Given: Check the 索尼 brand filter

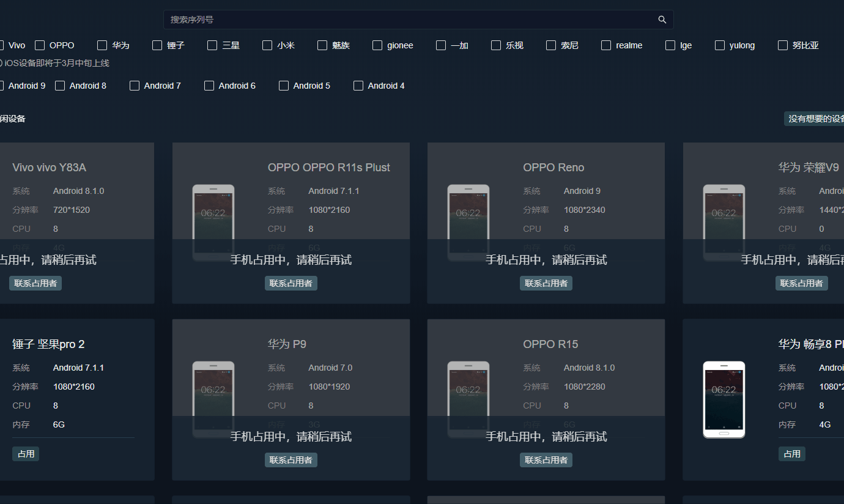Looking at the screenshot, I should pyautogui.click(x=551, y=45).
